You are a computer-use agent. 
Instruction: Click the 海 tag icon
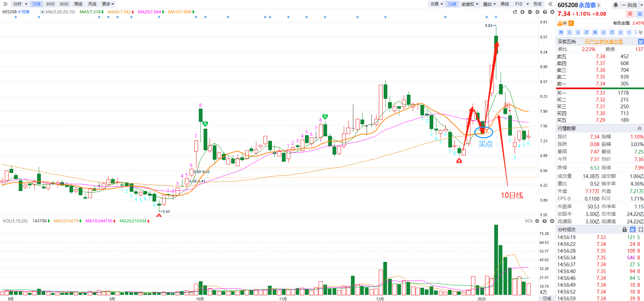561,32
